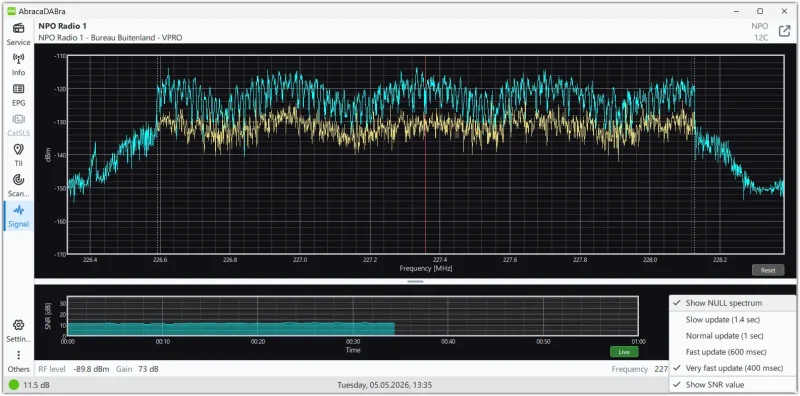
Task: Click the date and time in status bar
Action: point(385,385)
